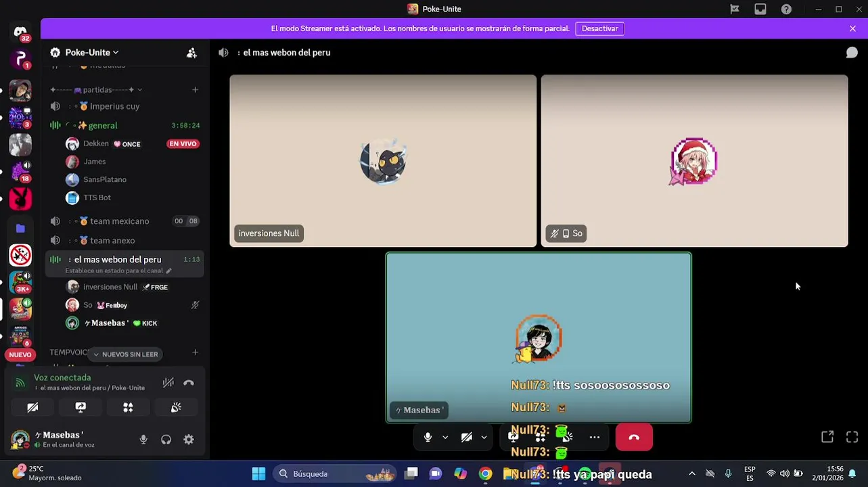This screenshot has width=868, height=487.
Task: Select the So participant video tile
Action: click(x=694, y=161)
